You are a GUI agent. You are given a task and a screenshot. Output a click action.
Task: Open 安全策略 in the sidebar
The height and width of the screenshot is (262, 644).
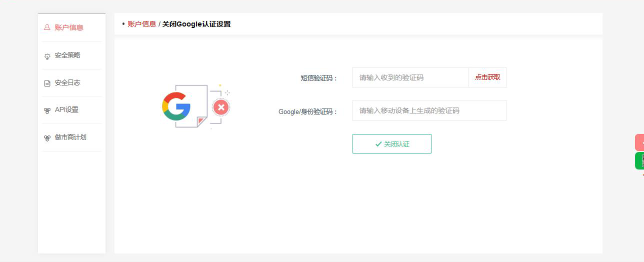(x=67, y=55)
